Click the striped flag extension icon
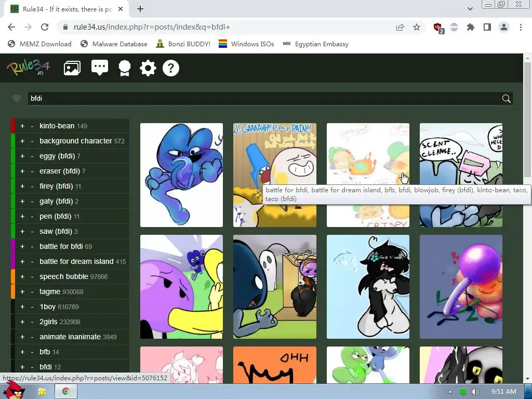The image size is (532, 399). click(454, 27)
